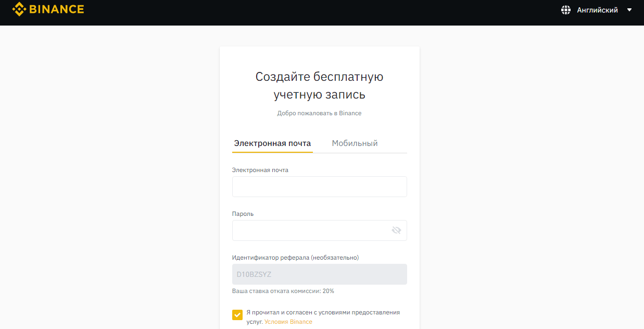
Task: Click the language dropdown arrow
Action: (x=629, y=9)
